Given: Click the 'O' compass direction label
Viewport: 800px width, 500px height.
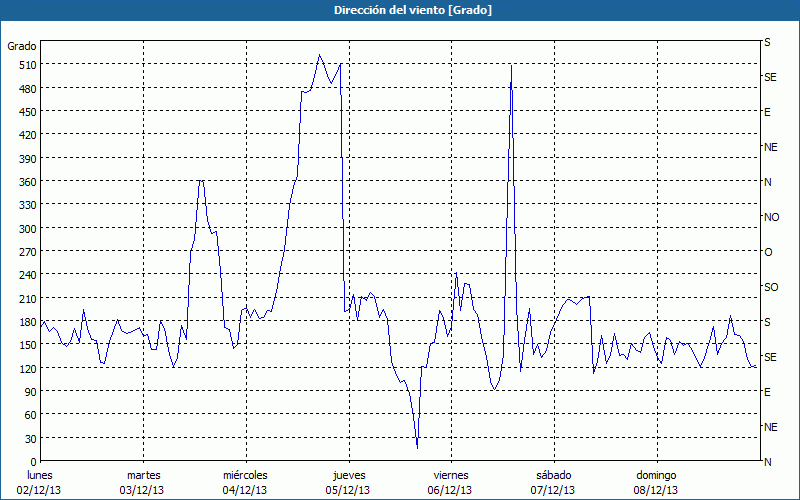Looking at the screenshot, I should click(768, 253).
